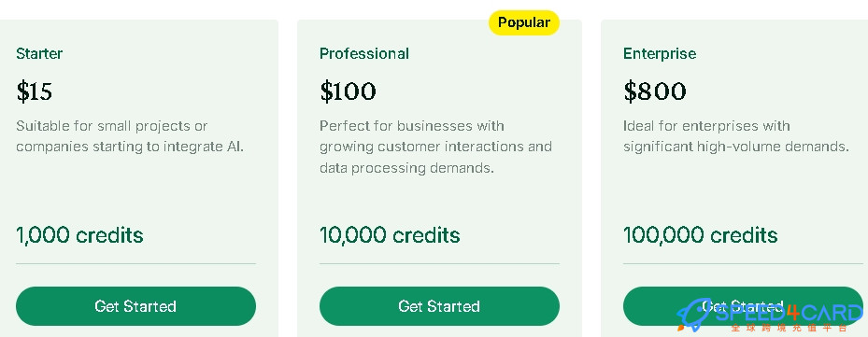The width and height of the screenshot is (868, 337).
Task: Click the $800 price text
Action: coord(655,91)
